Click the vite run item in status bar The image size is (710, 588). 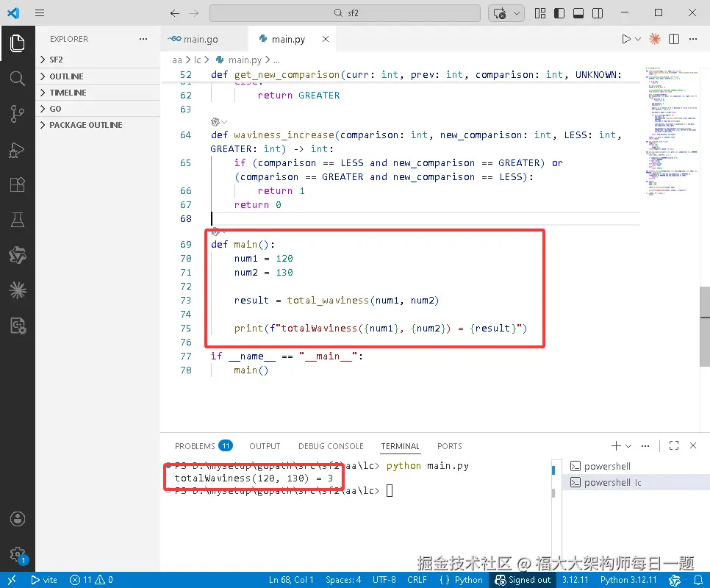[44, 580]
